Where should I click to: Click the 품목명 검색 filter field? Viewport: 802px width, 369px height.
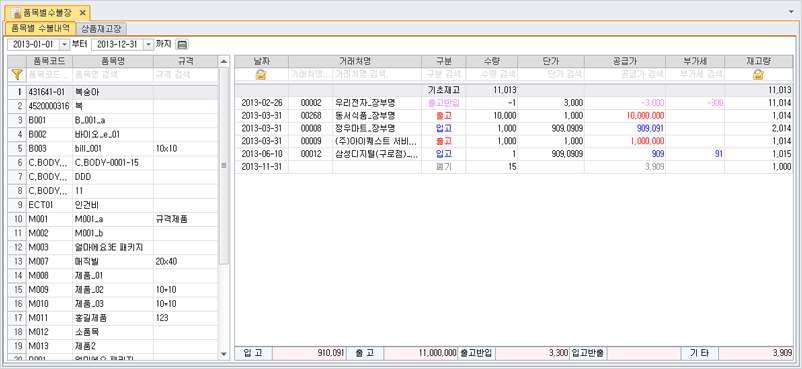click(x=113, y=75)
